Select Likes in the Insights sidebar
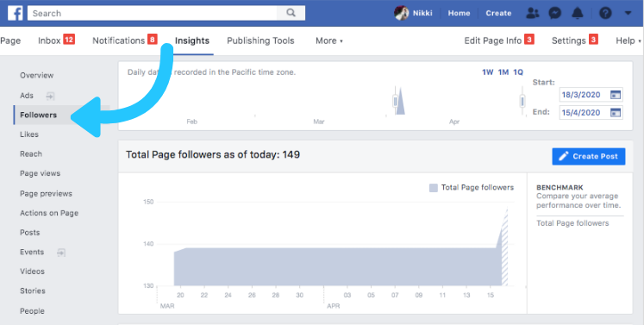Viewport: 644px width, 325px height. [x=29, y=134]
